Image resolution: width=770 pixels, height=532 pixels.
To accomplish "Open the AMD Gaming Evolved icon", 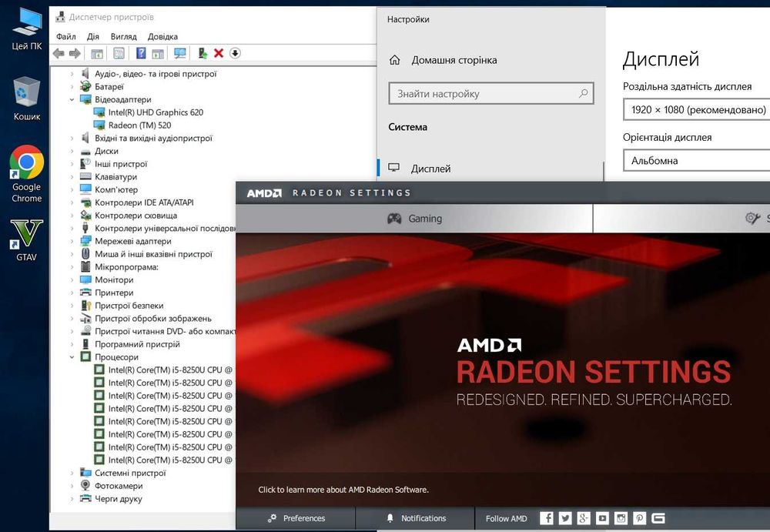I will [x=658, y=517].
